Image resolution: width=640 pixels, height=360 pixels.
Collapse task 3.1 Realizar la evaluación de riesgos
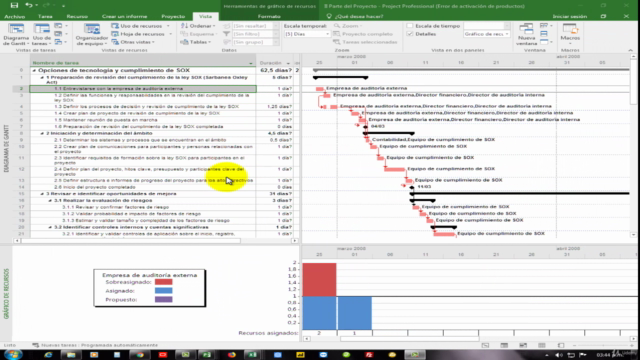click(x=50, y=200)
